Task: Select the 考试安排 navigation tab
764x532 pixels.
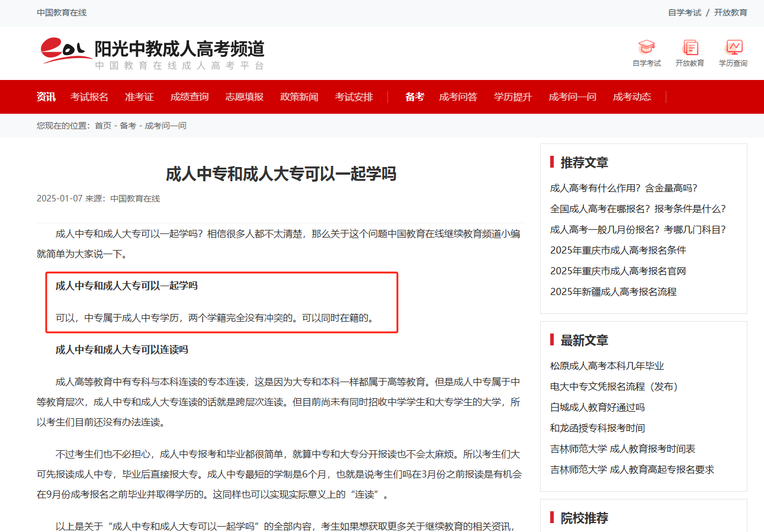Action: (x=354, y=97)
